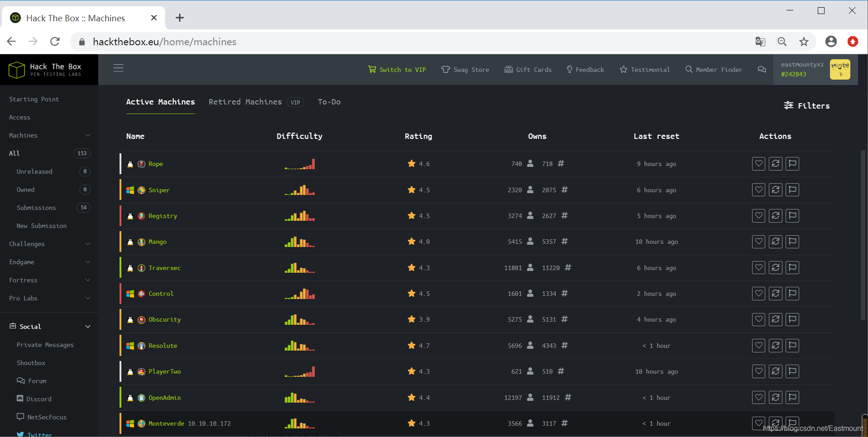868x437 pixels.
Task: Open Gift Cards in header
Action: tap(528, 70)
